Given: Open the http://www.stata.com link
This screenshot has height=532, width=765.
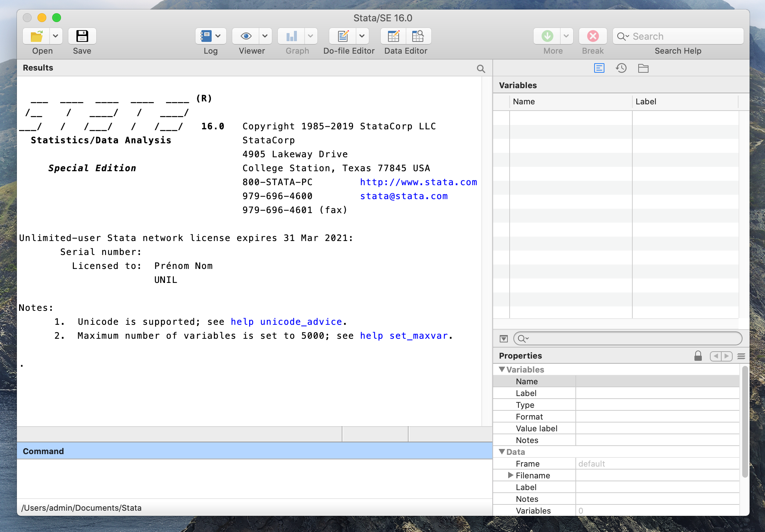Looking at the screenshot, I should pyautogui.click(x=418, y=182).
